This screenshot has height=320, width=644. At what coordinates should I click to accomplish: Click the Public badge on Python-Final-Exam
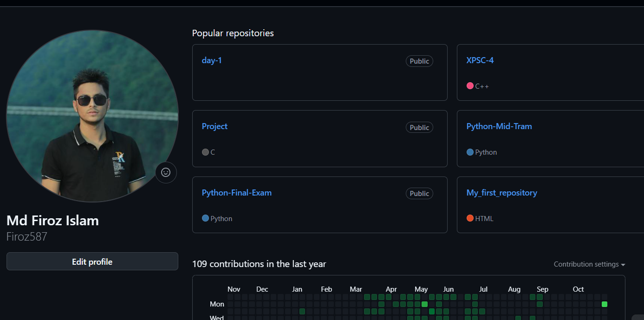(x=419, y=193)
